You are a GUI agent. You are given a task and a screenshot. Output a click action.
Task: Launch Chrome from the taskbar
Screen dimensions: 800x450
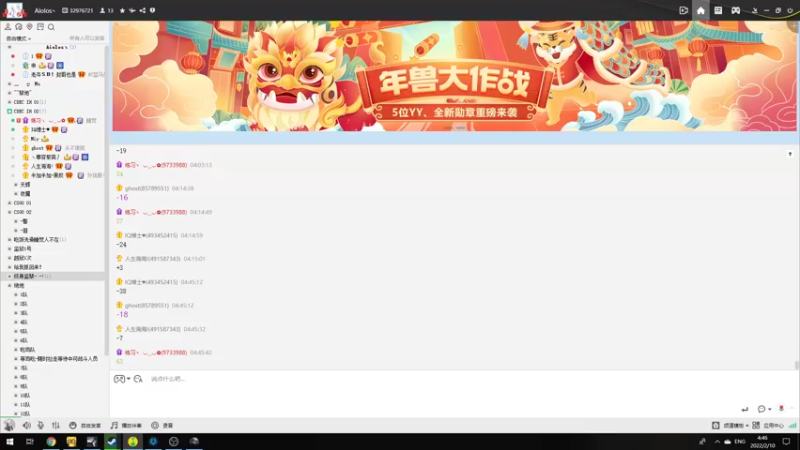pyautogui.click(x=51, y=441)
